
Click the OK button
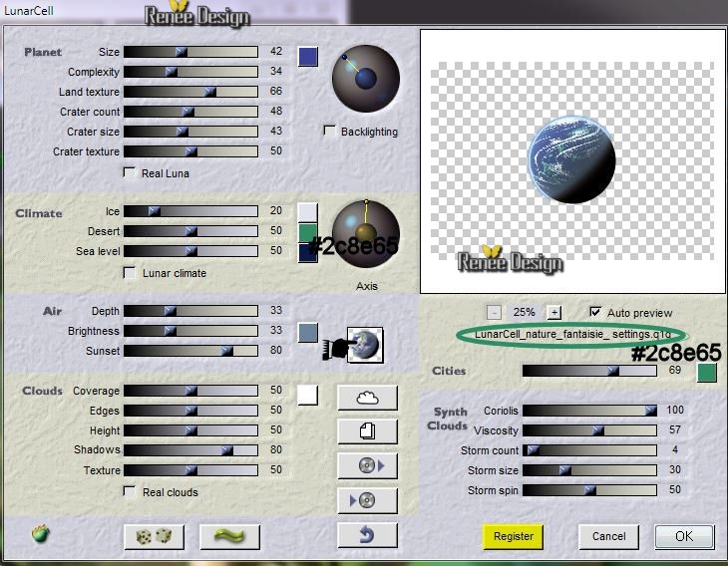684,537
